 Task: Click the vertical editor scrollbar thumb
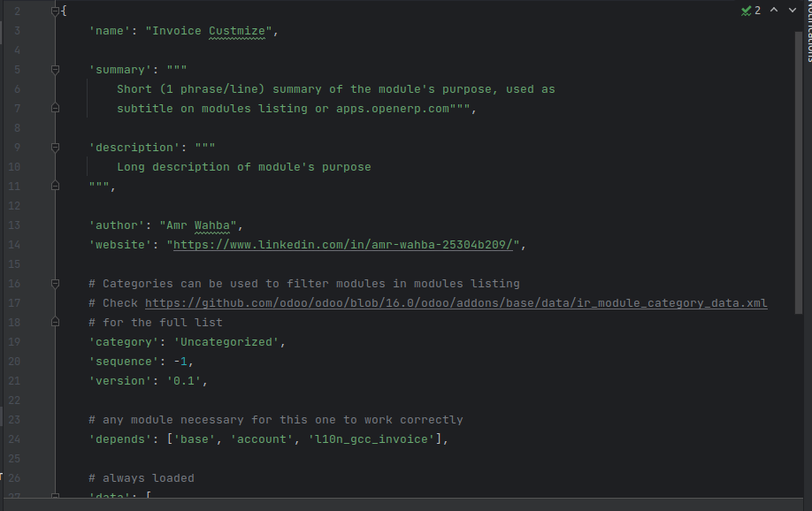pos(798,172)
